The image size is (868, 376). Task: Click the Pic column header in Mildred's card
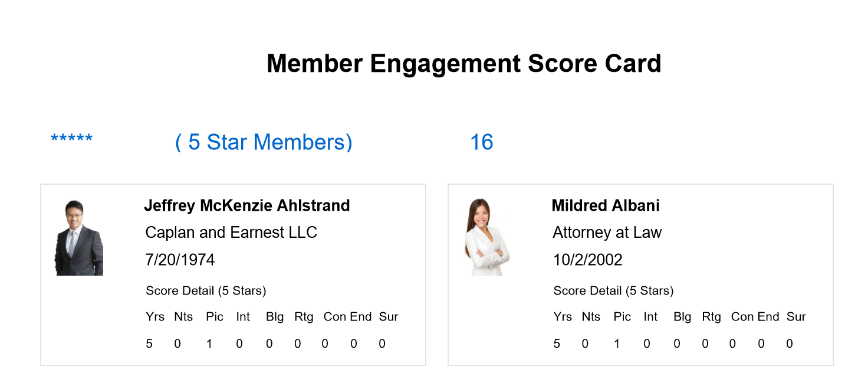pos(622,316)
